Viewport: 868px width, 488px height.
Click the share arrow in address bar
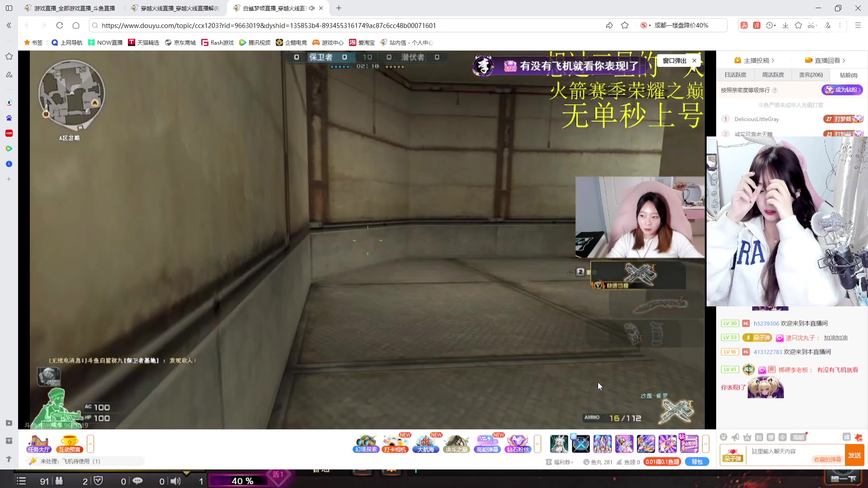609,25
